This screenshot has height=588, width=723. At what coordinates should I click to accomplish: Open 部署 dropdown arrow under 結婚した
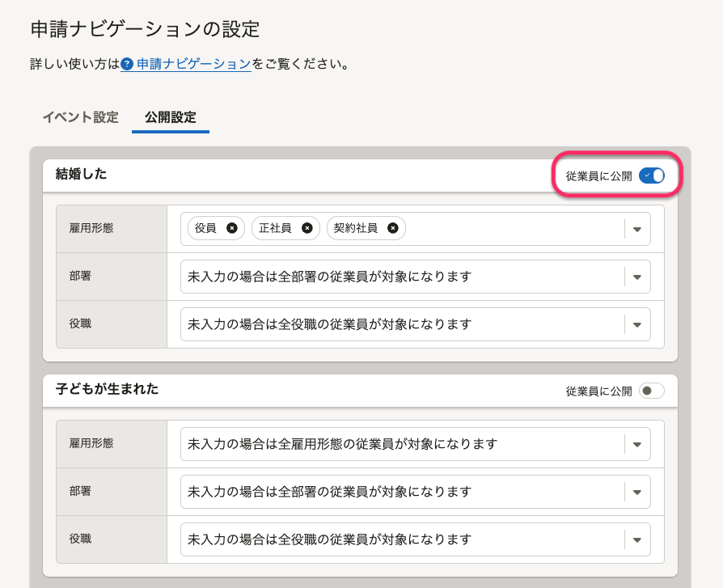[x=637, y=277]
